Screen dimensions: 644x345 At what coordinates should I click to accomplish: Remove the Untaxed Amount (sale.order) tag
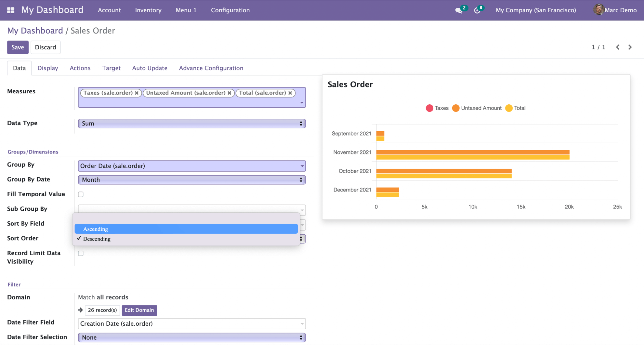(229, 93)
